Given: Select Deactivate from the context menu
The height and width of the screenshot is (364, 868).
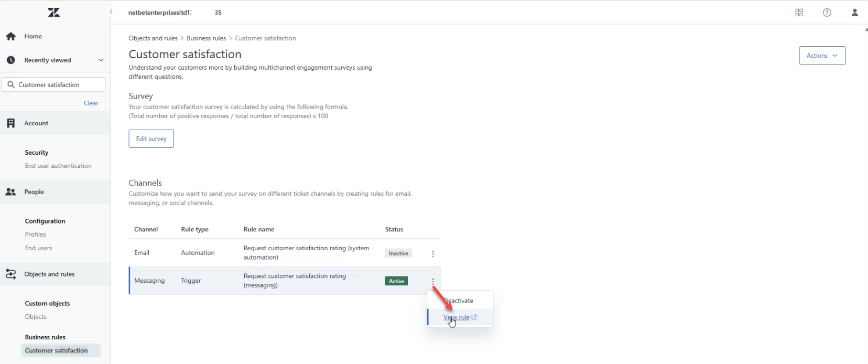Looking at the screenshot, I should pos(460,301).
